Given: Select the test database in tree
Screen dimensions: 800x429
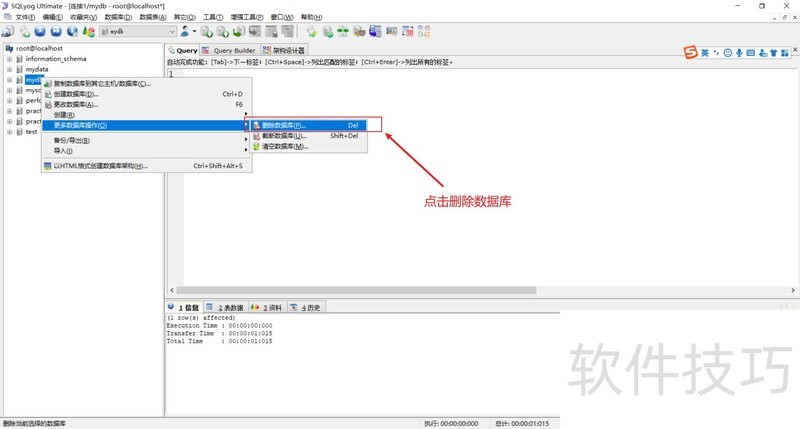Looking at the screenshot, I should coord(31,132).
